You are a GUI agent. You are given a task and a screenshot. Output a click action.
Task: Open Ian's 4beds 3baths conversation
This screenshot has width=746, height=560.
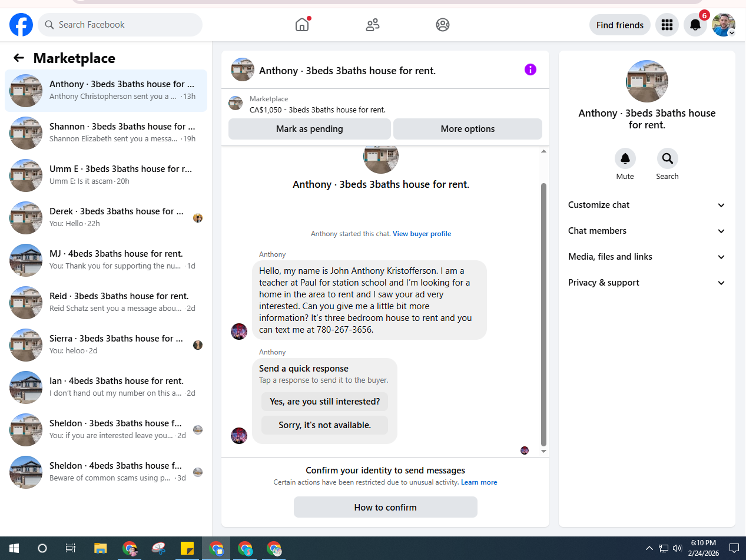[106, 387]
